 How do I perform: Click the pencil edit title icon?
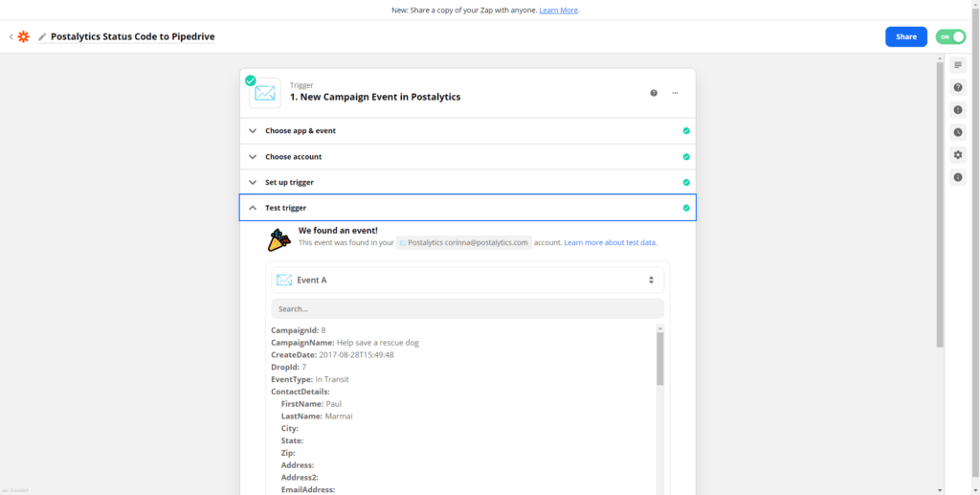[x=42, y=37]
